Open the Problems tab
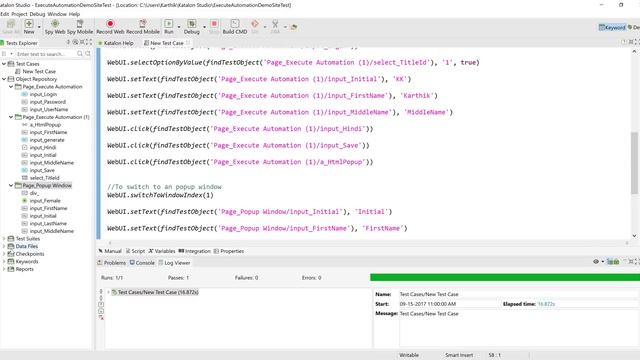Screen dimensions: 640x360 pyautogui.click(x=112, y=263)
